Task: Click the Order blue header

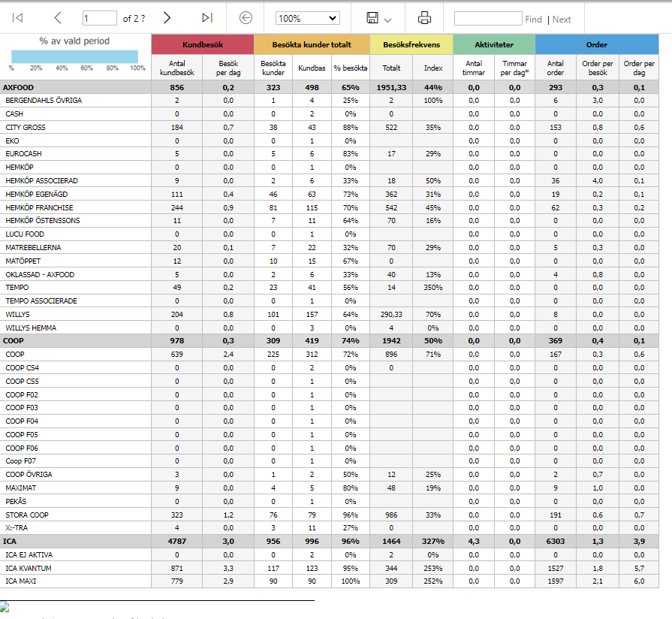Action: (597, 44)
